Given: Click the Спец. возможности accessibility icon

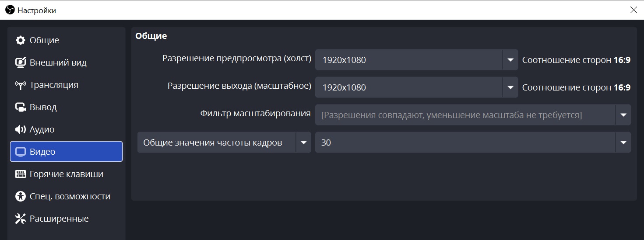Looking at the screenshot, I should point(20,196).
